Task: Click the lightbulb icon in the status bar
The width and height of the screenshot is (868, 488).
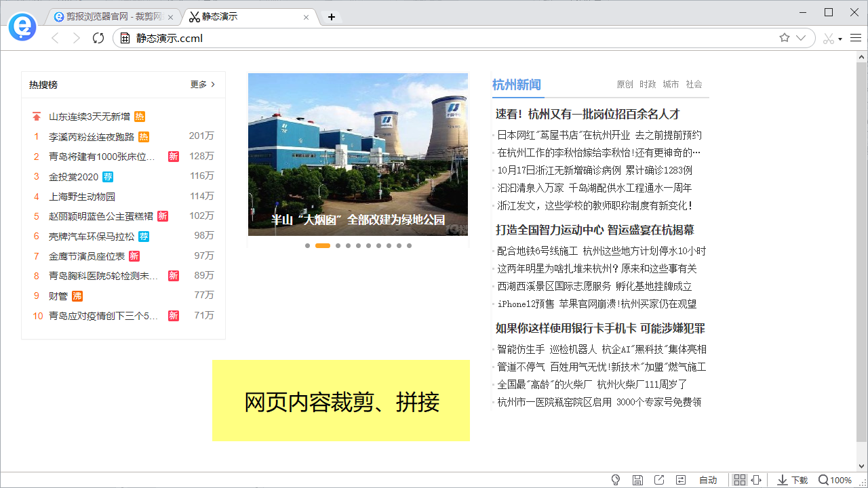Action: 616,479
